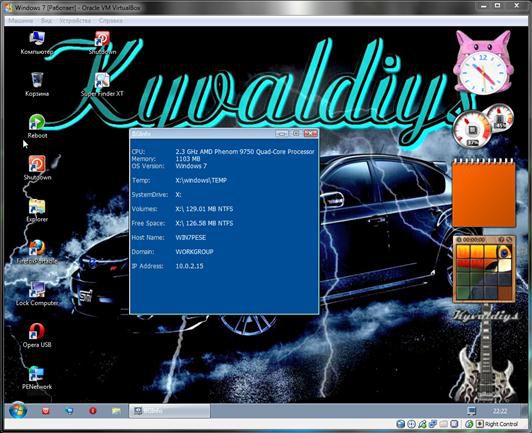The height and width of the screenshot is (433, 532).
Task: Click the Right Control host key indicator
Action: point(497,424)
